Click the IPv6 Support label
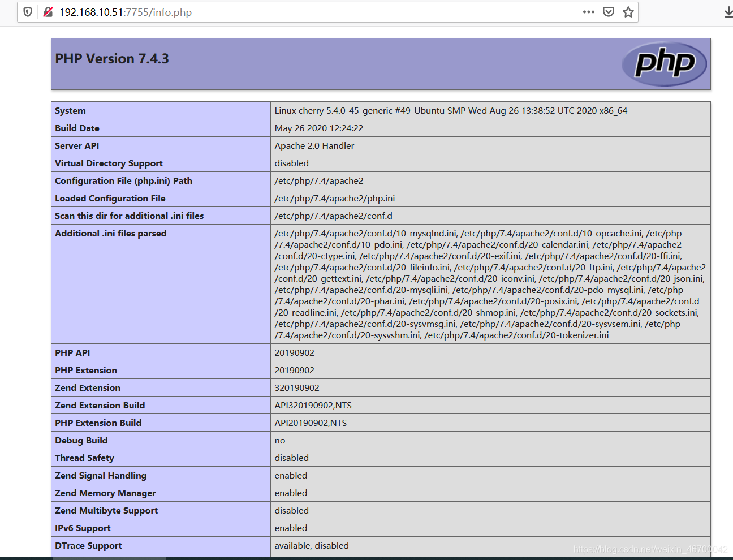 (x=83, y=528)
